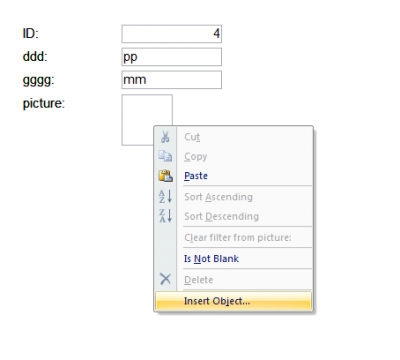Click inside the ID field showing 4

point(172,34)
